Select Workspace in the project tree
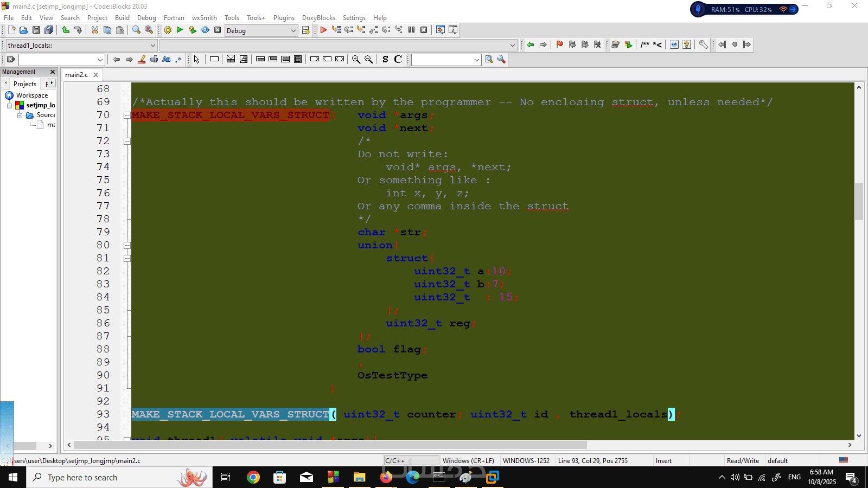The image size is (868, 488). (x=31, y=95)
